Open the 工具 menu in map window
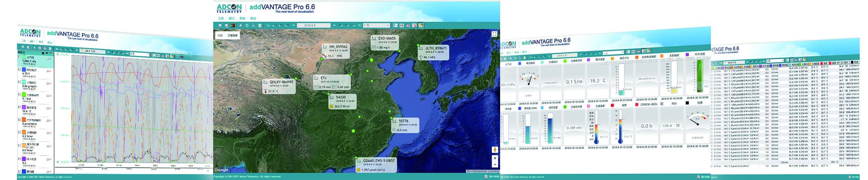The width and height of the screenshot is (868, 180). (x=220, y=18)
